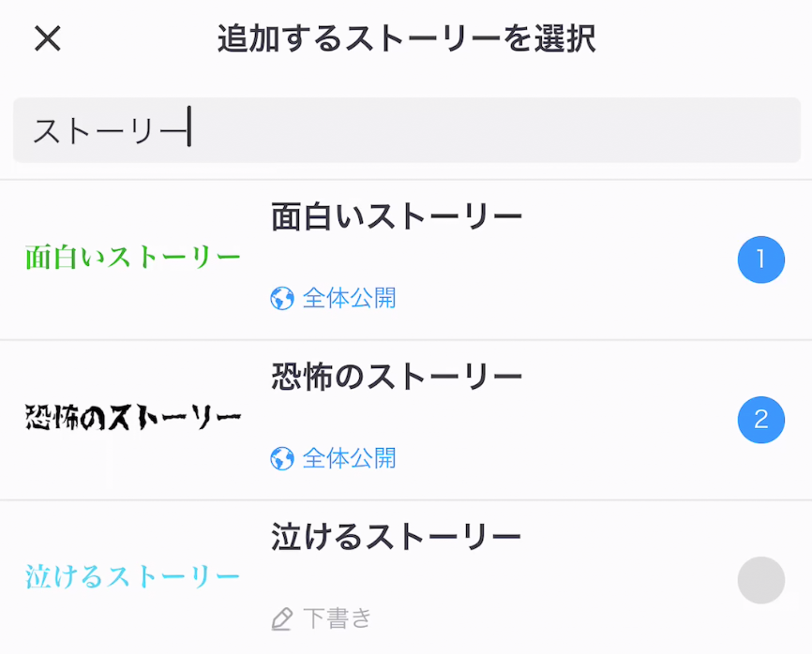
Task: Click the 全体公開 link for 恐怖のストーリー
Action: [x=347, y=459]
